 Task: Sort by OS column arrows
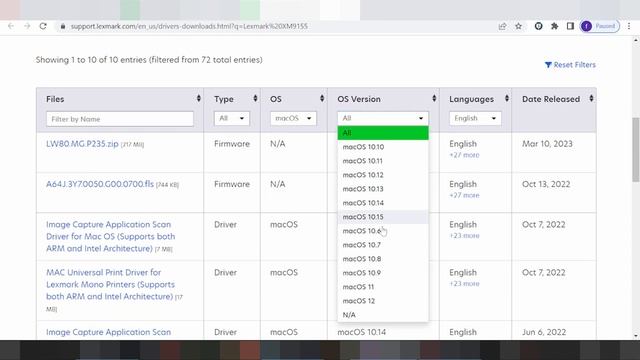coord(322,98)
